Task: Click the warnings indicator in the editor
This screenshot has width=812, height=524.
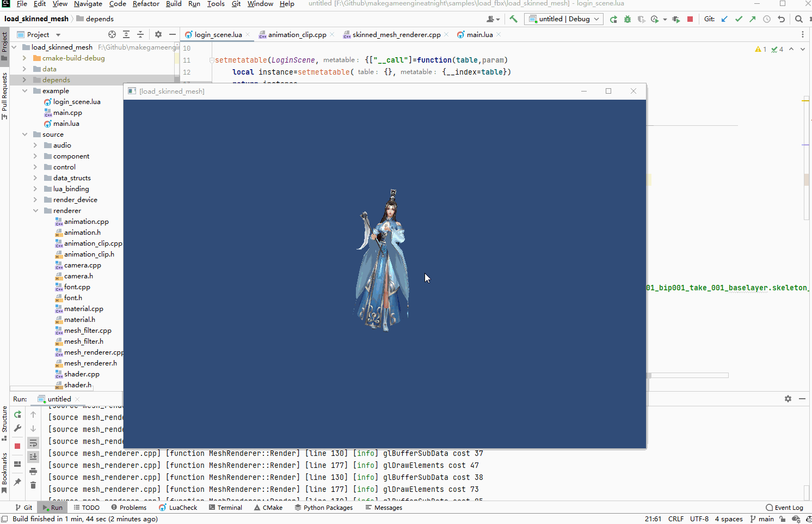Action: (760, 49)
